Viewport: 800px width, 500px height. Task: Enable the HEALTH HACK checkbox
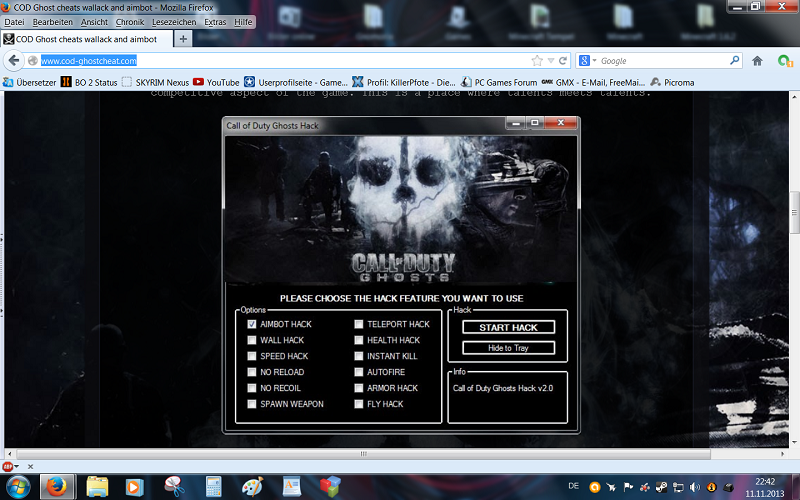point(359,340)
